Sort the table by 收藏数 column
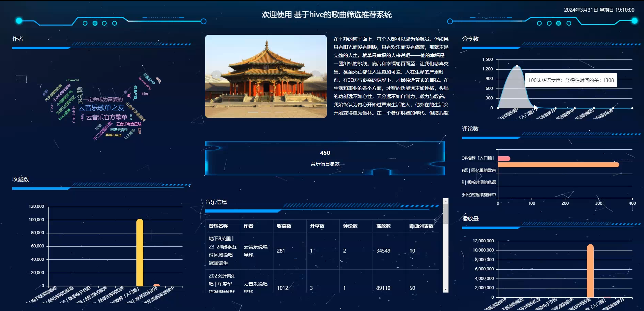The height and width of the screenshot is (311, 644). pos(284,226)
